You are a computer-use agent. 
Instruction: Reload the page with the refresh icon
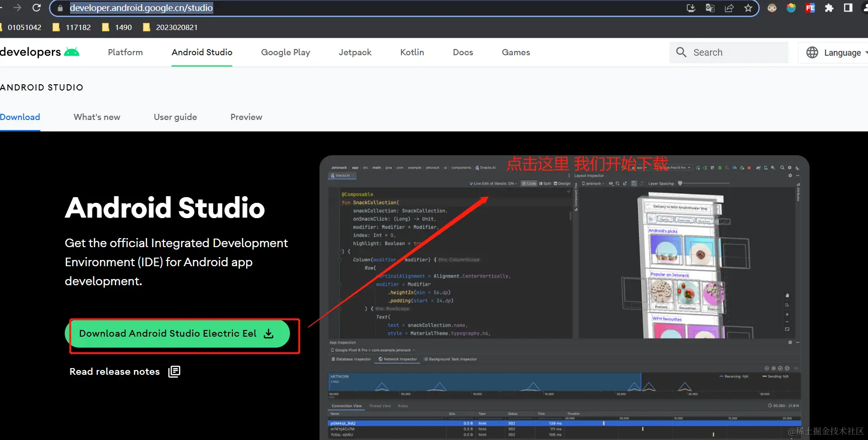click(x=37, y=8)
